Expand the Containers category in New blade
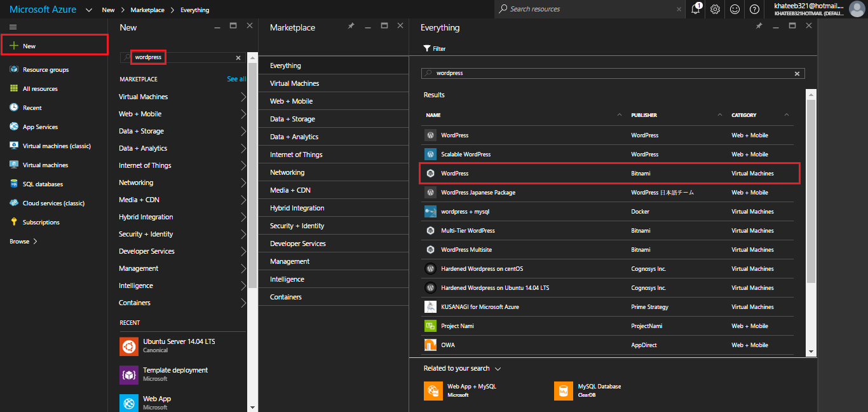The width and height of the screenshot is (868, 412). click(x=243, y=303)
